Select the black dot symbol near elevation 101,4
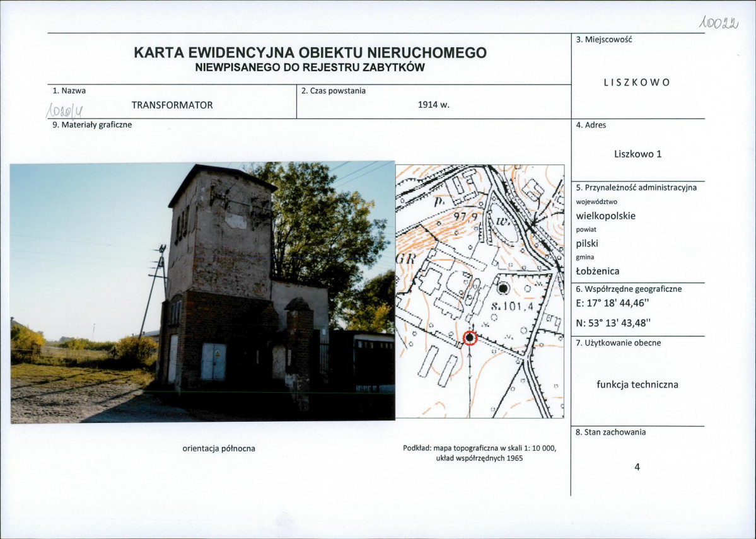Image resolution: width=756 pixels, height=539 pixels. 504,287
